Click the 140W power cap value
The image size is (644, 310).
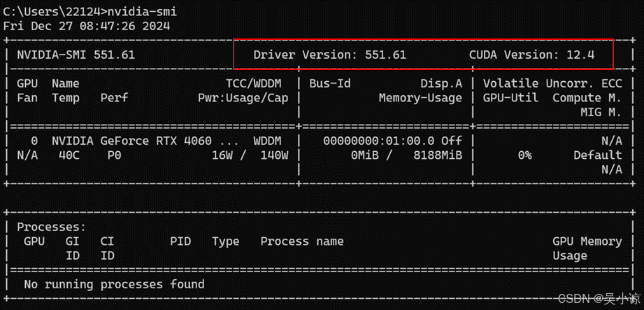tap(274, 155)
